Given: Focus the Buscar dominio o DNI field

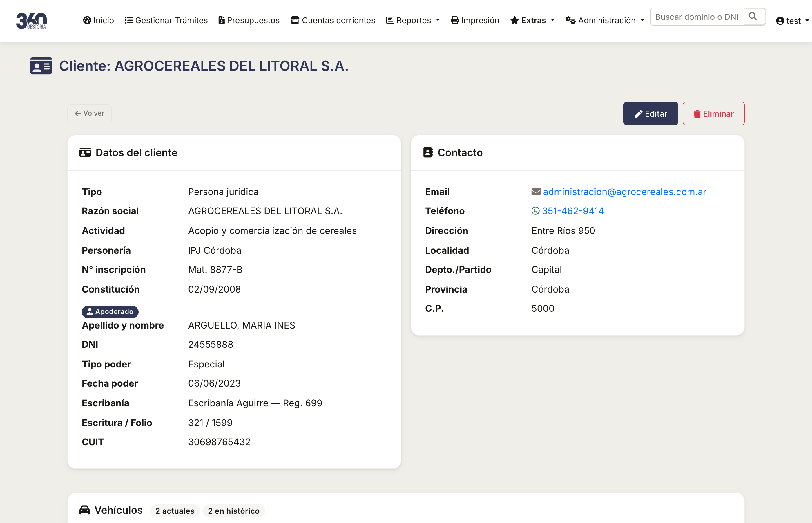Looking at the screenshot, I should click(697, 17).
